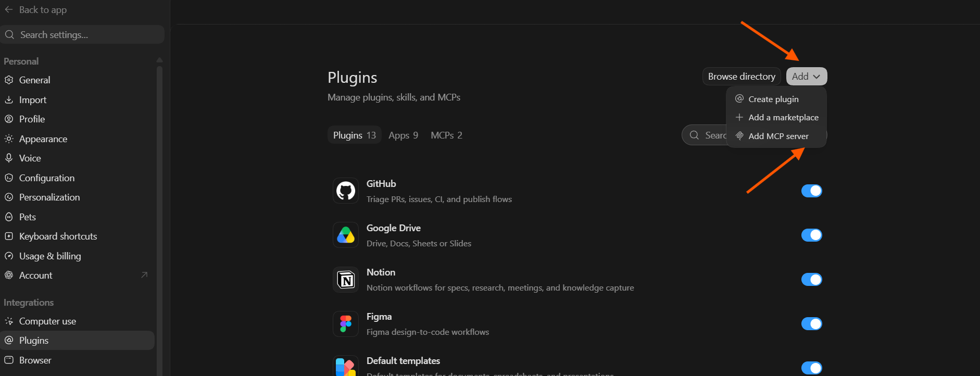Click the Profile person icon in sidebar
Image resolution: width=980 pixels, height=376 pixels.
click(9, 119)
